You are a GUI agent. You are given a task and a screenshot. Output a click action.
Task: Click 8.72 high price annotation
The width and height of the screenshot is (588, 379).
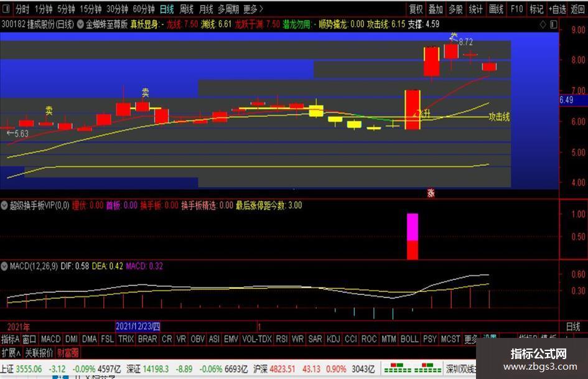tap(466, 42)
